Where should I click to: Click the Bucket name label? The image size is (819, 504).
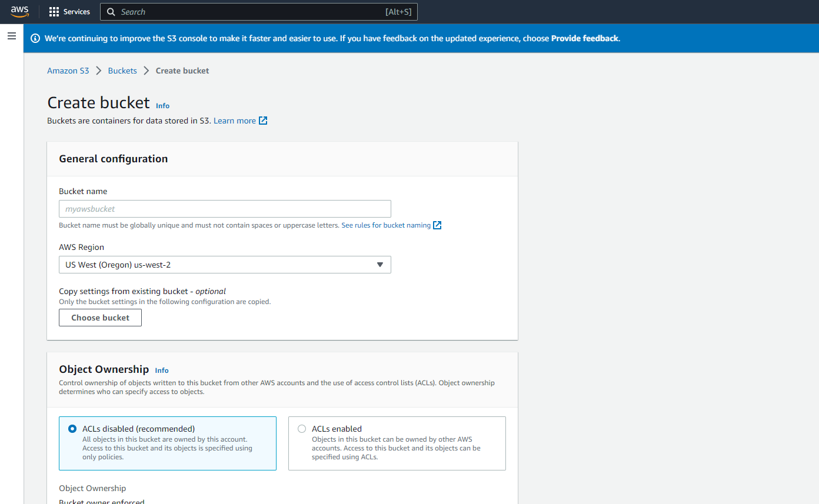(x=83, y=191)
